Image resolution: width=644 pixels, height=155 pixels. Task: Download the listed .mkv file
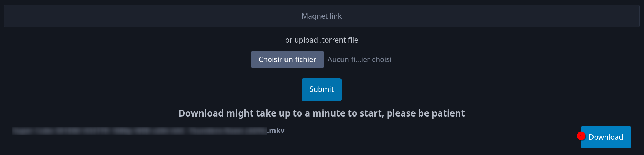point(606,137)
